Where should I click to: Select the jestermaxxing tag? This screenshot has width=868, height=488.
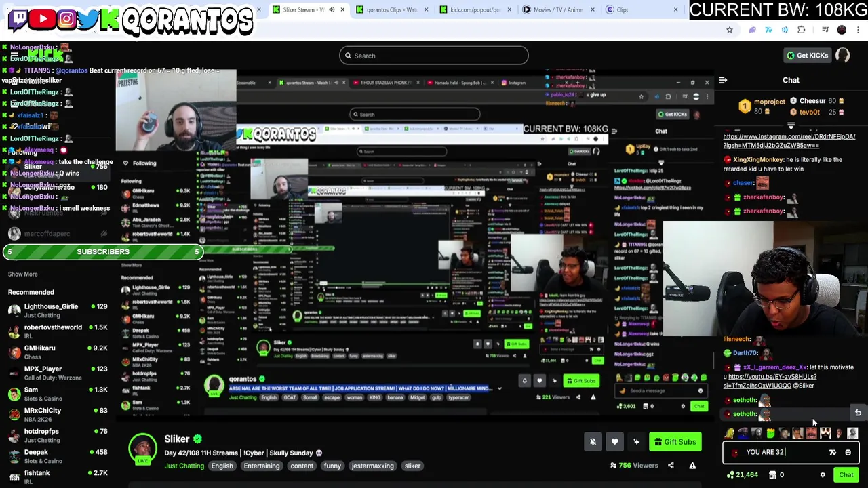[x=372, y=466]
